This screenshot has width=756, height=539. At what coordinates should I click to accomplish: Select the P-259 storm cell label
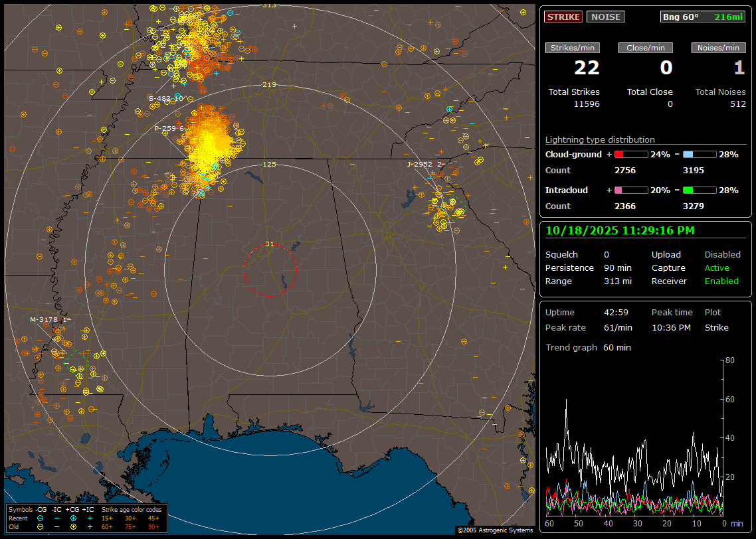[x=169, y=128]
